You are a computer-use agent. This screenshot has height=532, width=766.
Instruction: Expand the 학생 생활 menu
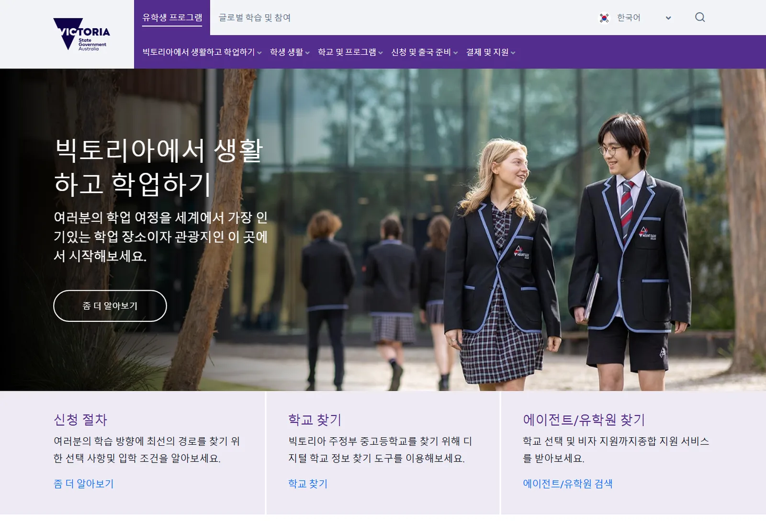pos(290,52)
